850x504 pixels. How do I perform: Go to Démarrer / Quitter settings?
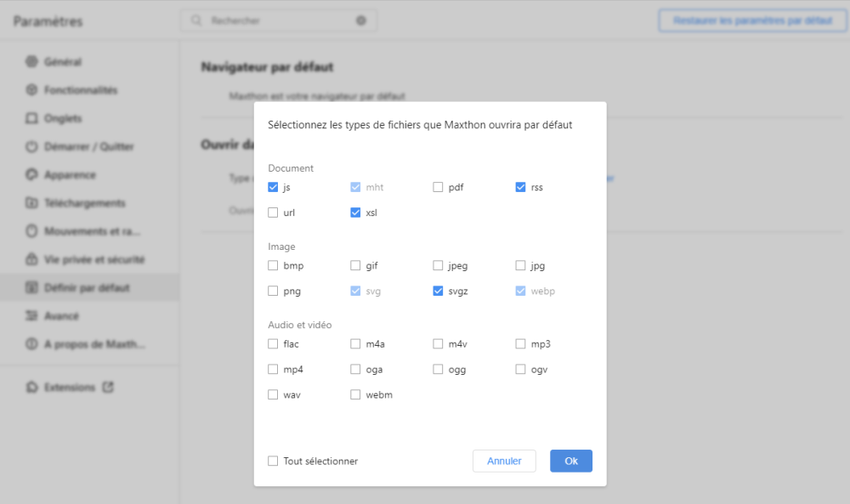point(89,146)
